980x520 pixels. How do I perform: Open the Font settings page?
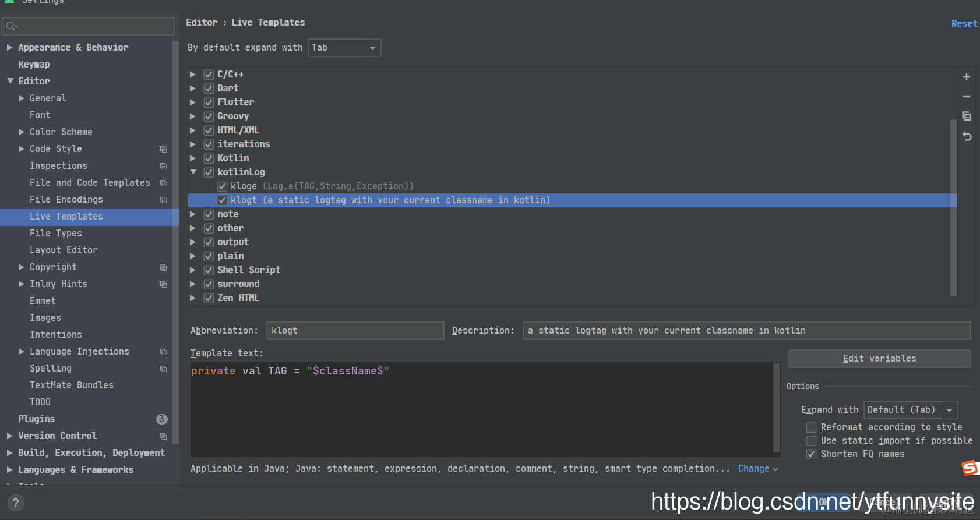(x=40, y=115)
